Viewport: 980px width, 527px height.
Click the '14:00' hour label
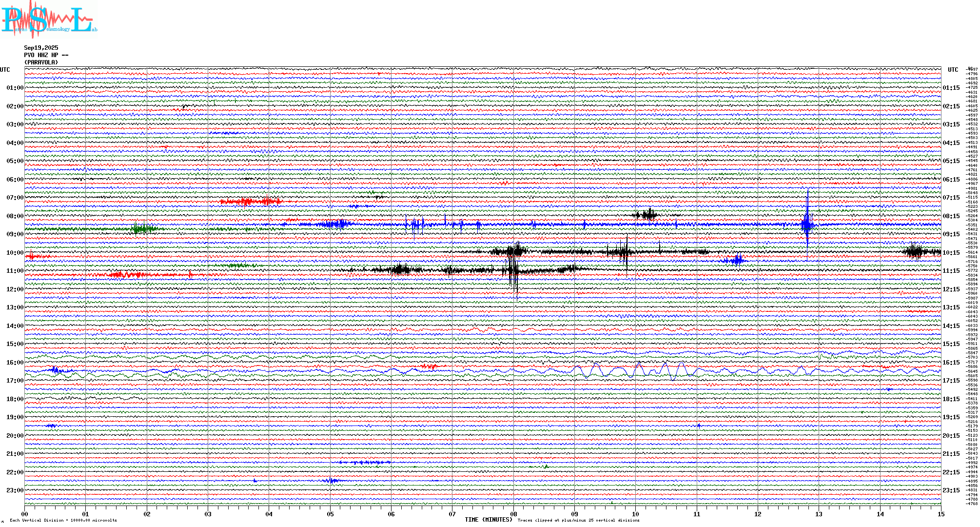(15, 326)
